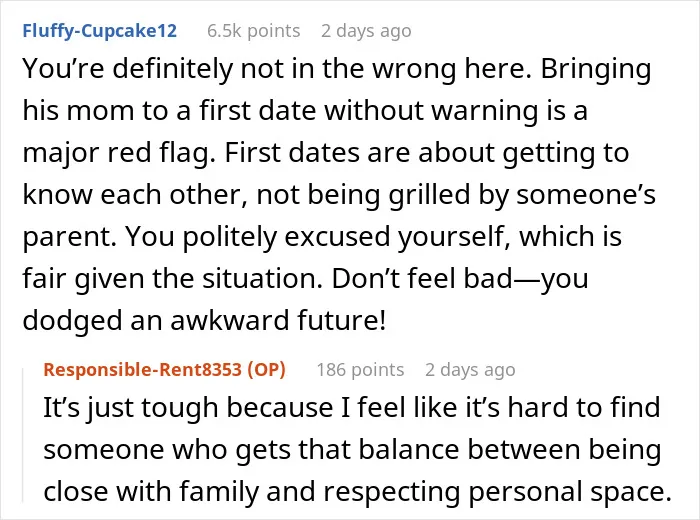The width and height of the screenshot is (700, 520).
Task: Open Fluffy-Cupcake12's user profile
Action: pyautogui.click(x=100, y=31)
